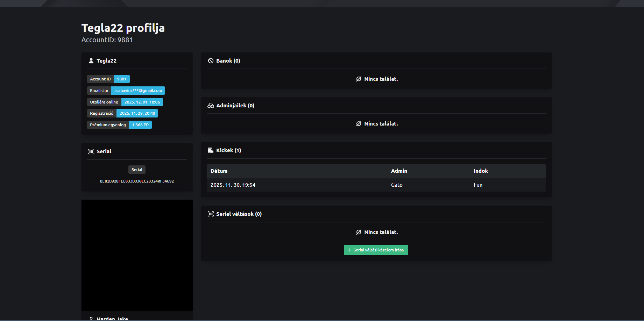Click the Dátum column header
Image resolution: width=644 pixels, height=321 pixels.
(x=219, y=171)
